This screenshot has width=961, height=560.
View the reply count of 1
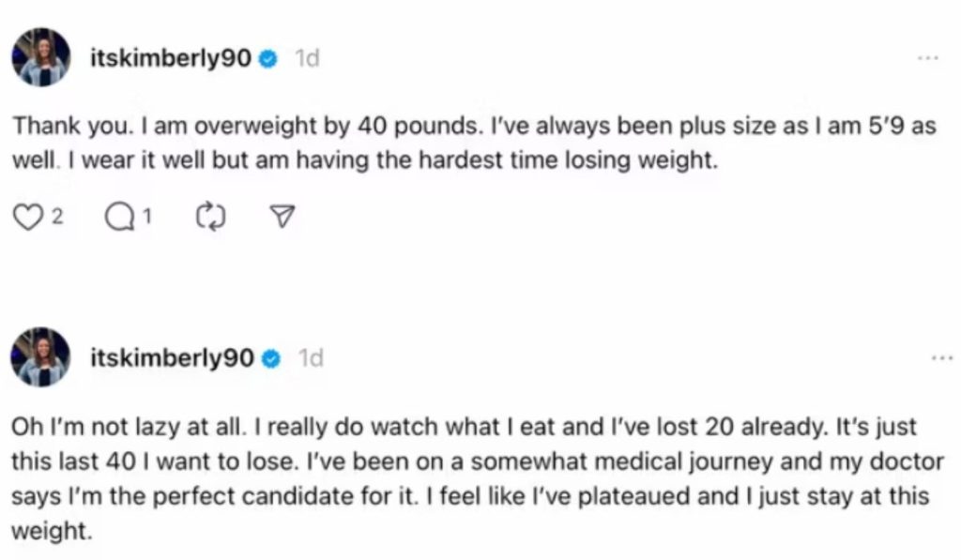[146, 218]
